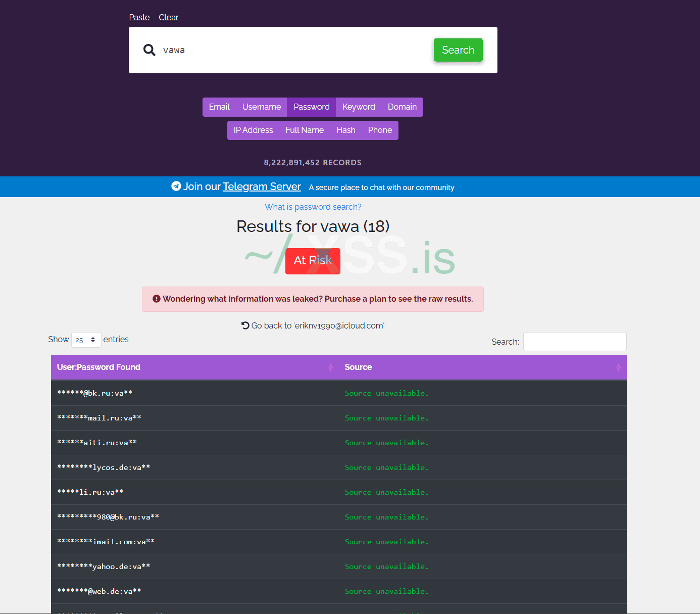This screenshot has height=614, width=700.
Task: Open 'What is password search?' link
Action: (x=313, y=207)
